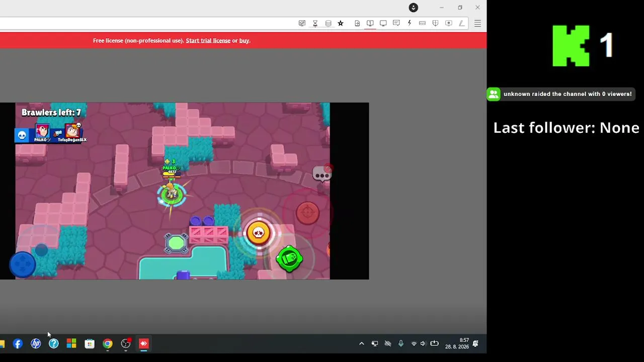Click the crossed-out monitor icon in the toolbar

click(302, 23)
